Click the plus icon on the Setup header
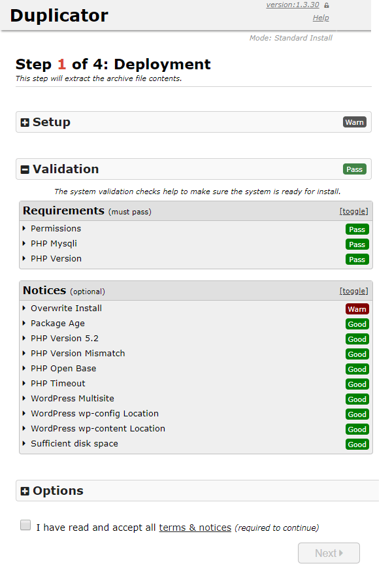 tap(25, 122)
